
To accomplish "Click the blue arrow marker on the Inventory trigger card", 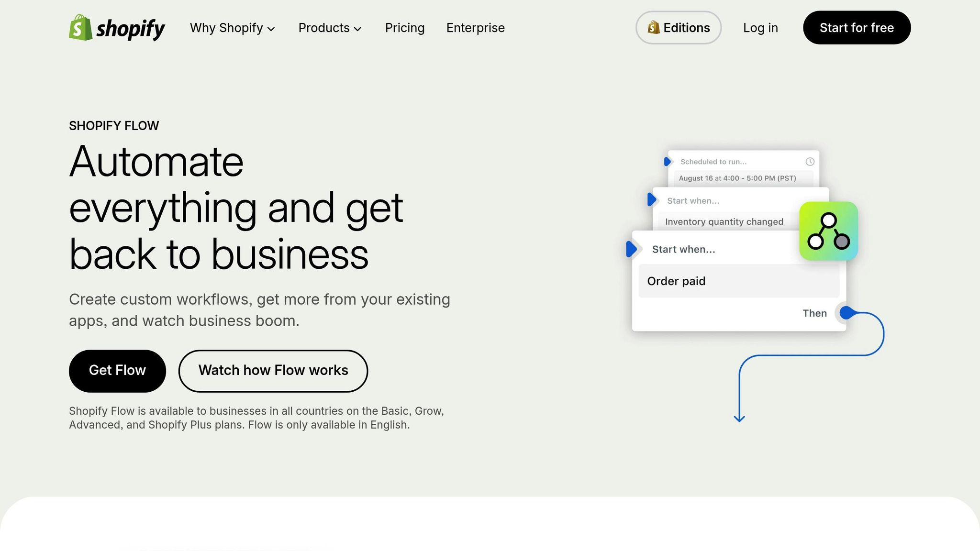I will click(652, 200).
